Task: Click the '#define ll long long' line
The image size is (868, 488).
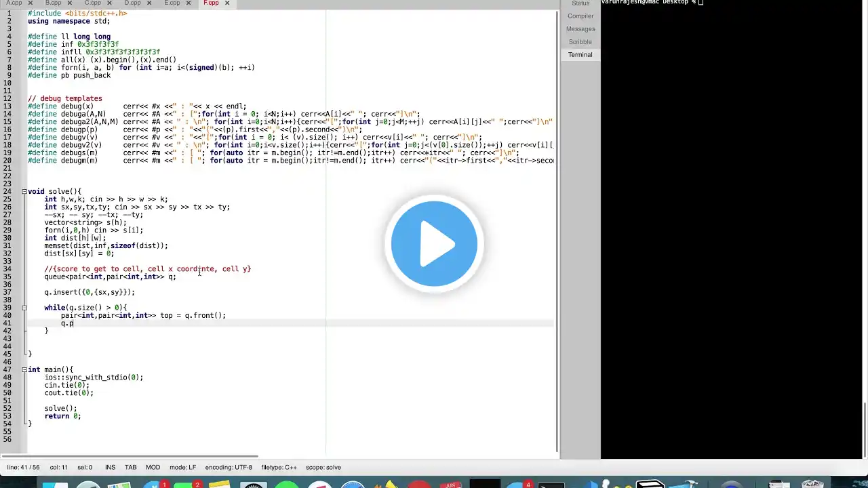Action: tap(68, 37)
